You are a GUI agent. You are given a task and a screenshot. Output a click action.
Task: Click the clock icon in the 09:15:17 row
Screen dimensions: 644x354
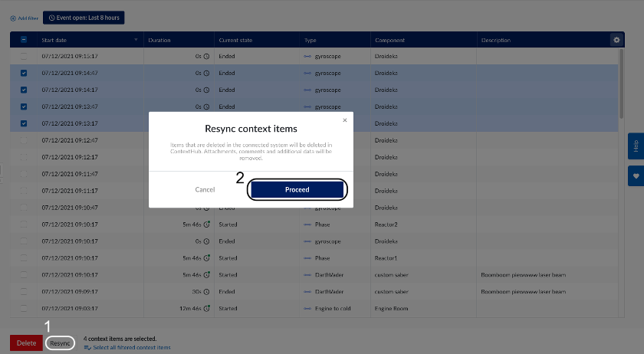tap(206, 57)
